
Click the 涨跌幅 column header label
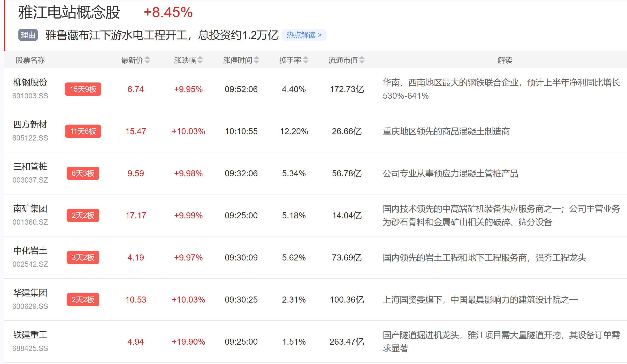pos(185,60)
